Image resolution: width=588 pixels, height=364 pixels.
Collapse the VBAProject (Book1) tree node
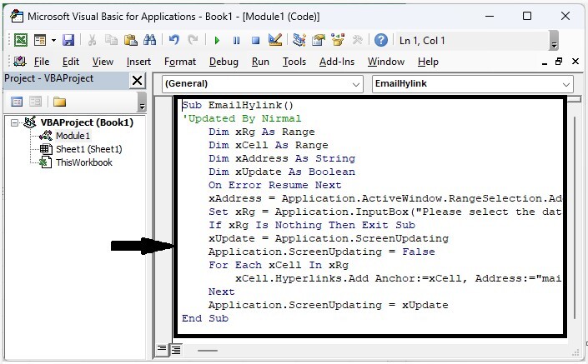[x=14, y=122]
